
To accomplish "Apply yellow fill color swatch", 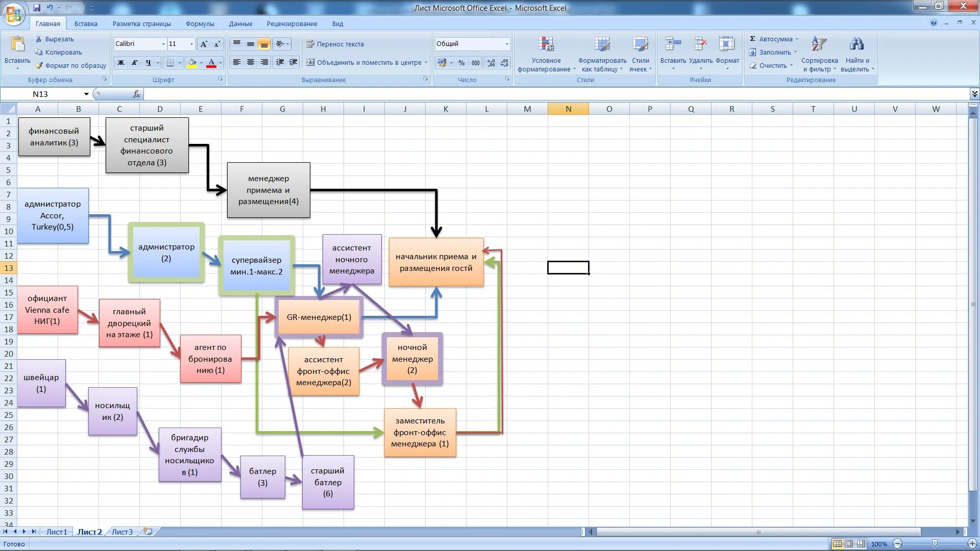I will click(192, 63).
